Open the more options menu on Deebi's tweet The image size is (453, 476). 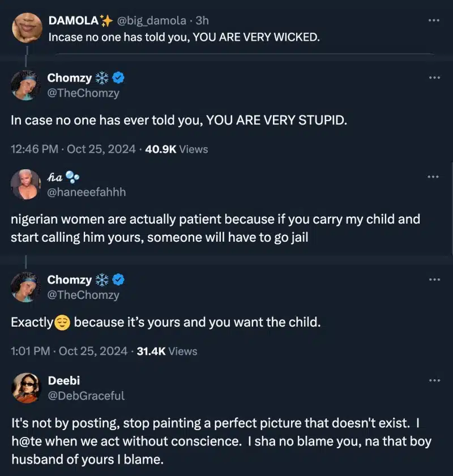(435, 380)
